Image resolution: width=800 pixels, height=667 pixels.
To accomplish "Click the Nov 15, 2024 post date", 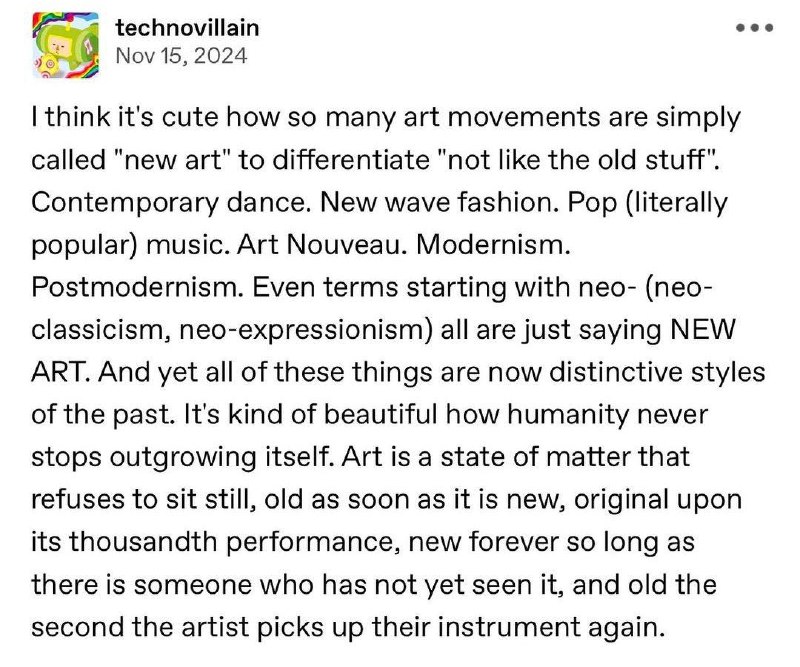I will coord(181,56).
